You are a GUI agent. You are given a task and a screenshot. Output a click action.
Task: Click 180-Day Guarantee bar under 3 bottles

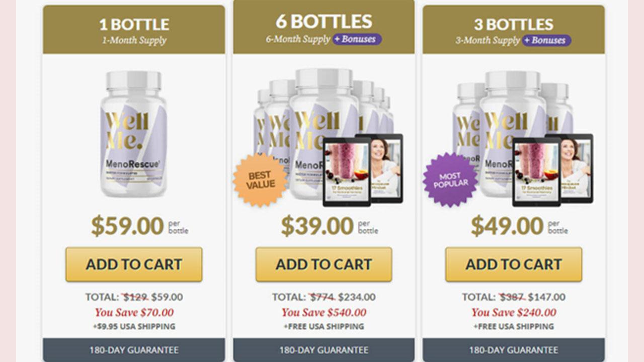514,350
